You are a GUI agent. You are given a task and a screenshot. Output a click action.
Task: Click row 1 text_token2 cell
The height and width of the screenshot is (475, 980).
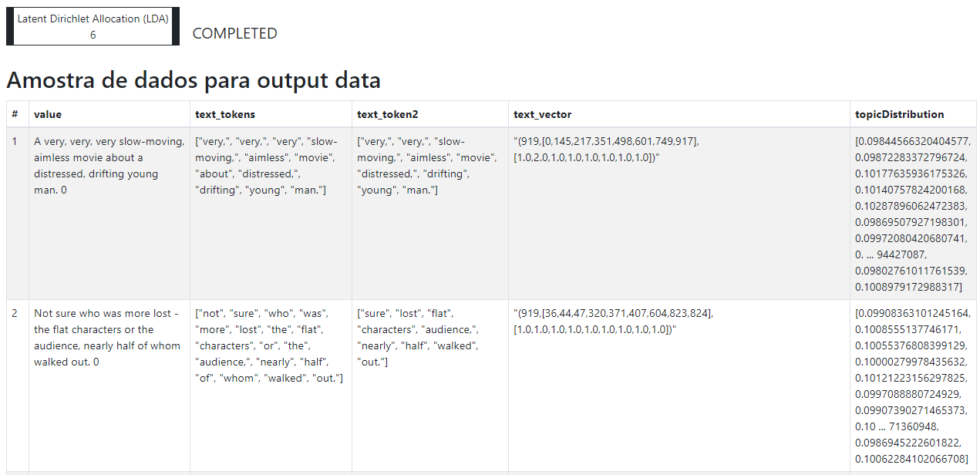tap(430, 214)
